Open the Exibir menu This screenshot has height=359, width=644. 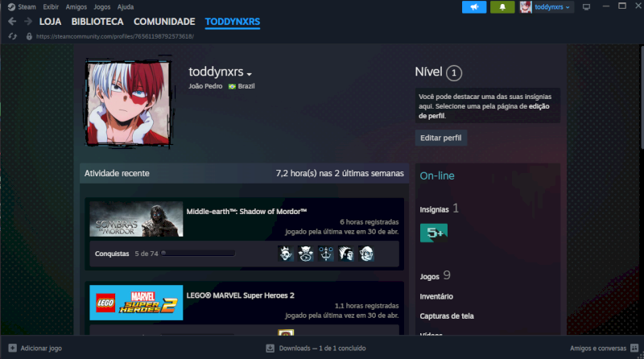51,7
